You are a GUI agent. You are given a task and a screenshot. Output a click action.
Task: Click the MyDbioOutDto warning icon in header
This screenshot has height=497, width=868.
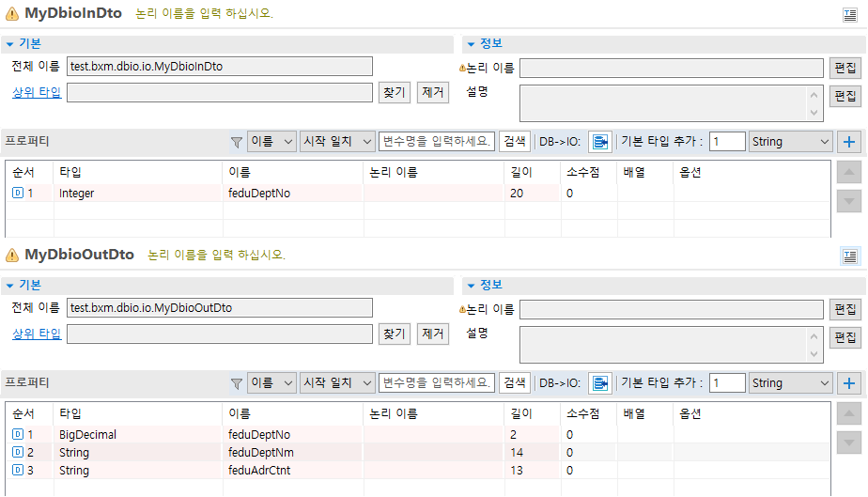point(11,256)
